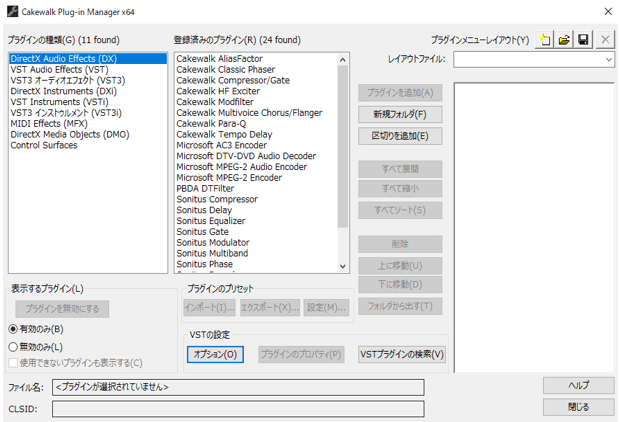This screenshot has width=620, height=422.
Task: Toggle 使用できないプラグインも表示する(C) checkbox
Action: [13, 363]
